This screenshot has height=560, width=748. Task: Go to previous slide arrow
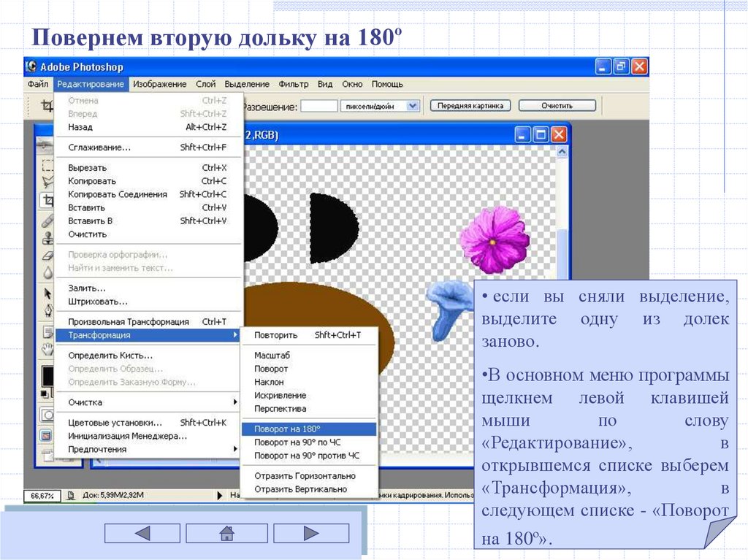[142, 533]
